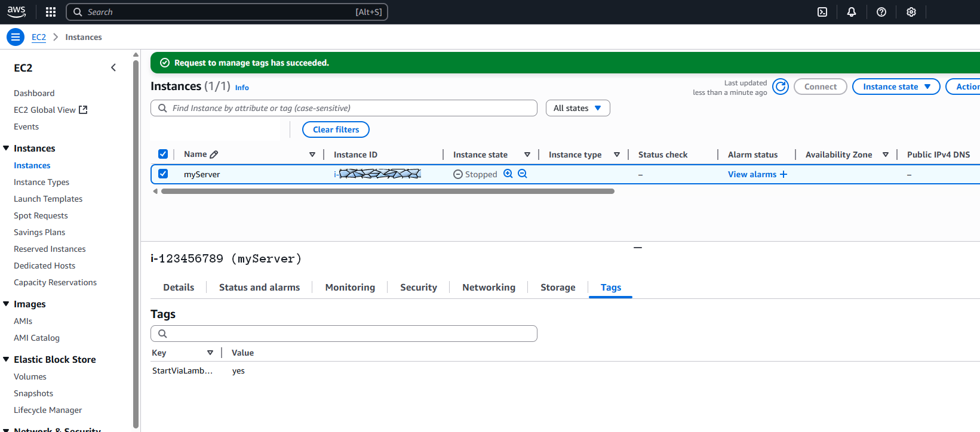Open the notifications bell

coord(852,12)
